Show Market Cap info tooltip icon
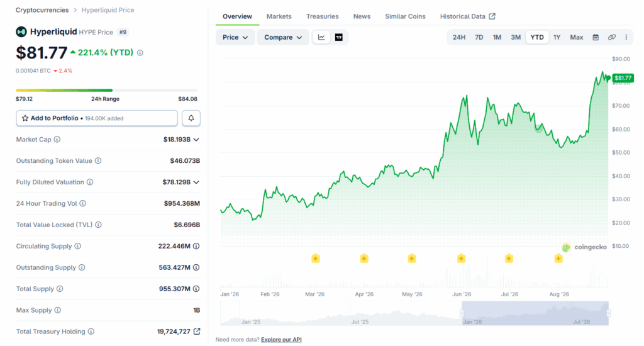Screen dimensions: 644x346 tap(57, 139)
